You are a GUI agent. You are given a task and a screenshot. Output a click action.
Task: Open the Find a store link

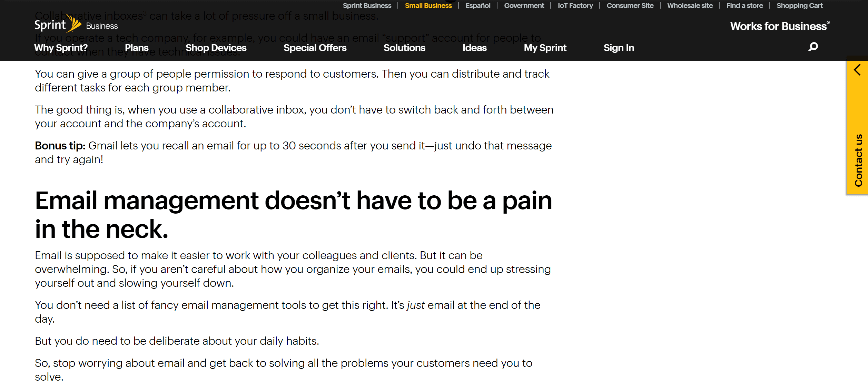pyautogui.click(x=744, y=6)
